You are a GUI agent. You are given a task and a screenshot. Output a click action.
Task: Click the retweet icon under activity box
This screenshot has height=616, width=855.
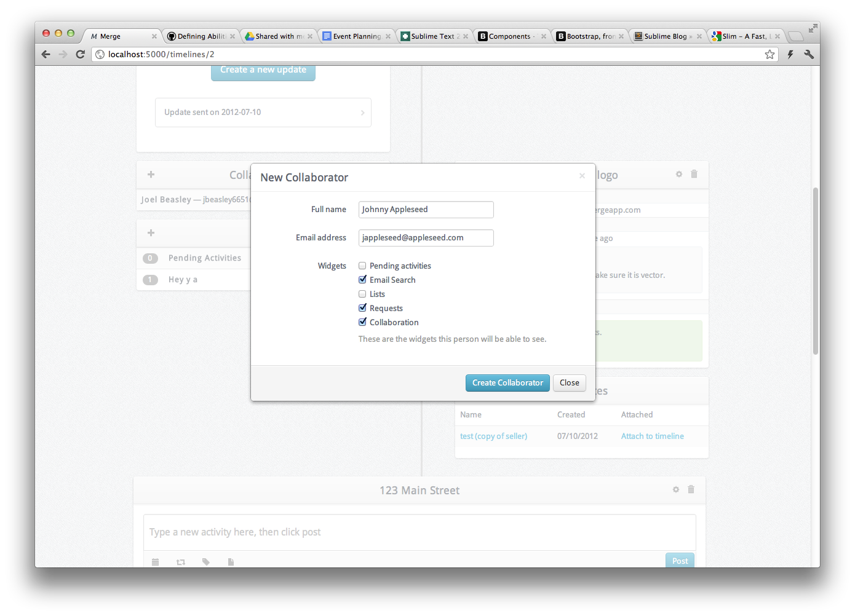181,562
